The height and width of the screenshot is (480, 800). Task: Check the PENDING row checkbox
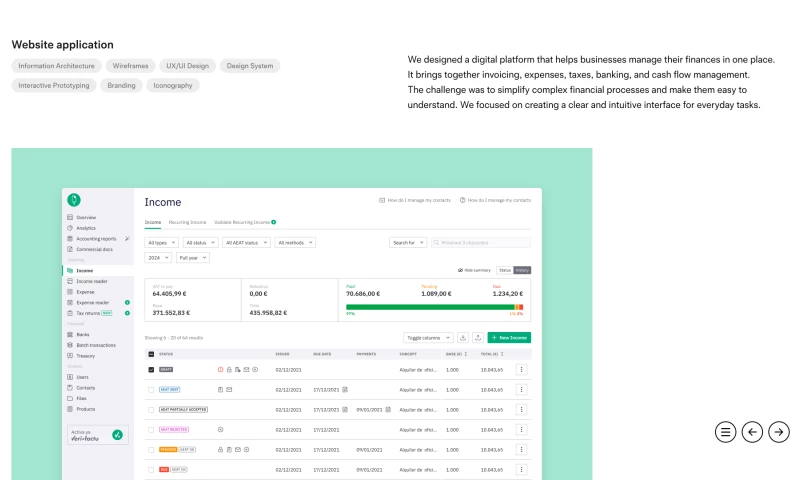pyautogui.click(x=151, y=450)
